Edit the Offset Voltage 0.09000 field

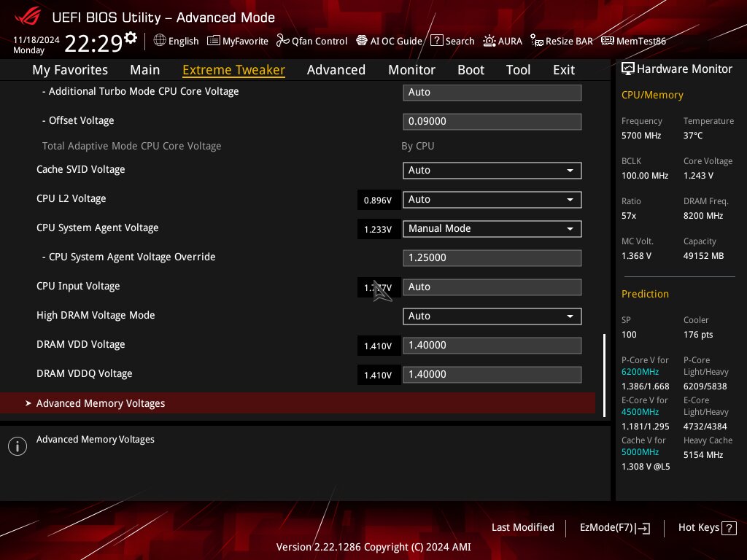tap(492, 122)
